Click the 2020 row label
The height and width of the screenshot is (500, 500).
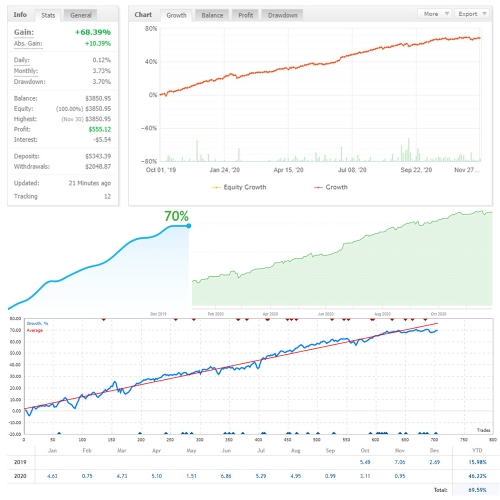[x=20, y=476]
